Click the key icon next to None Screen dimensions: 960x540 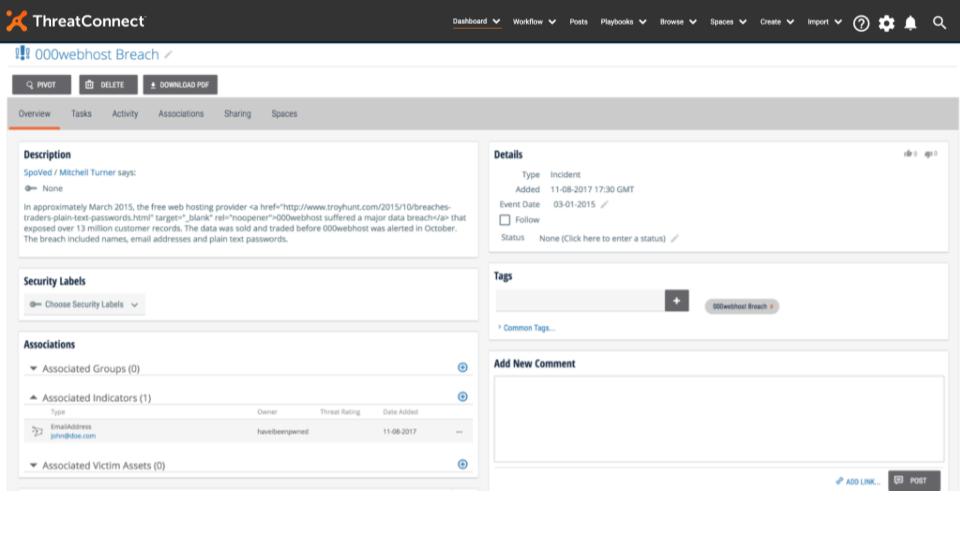pyautogui.click(x=31, y=188)
